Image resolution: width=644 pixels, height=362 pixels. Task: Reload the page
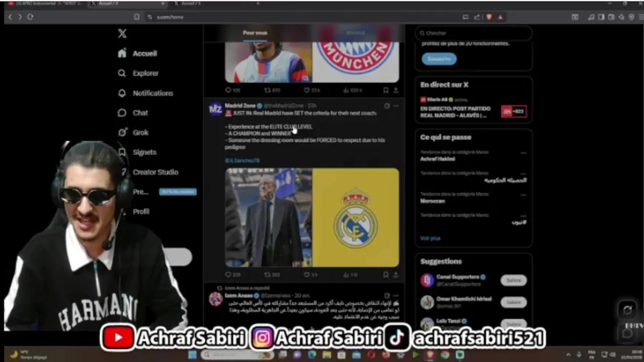pyautogui.click(x=30, y=17)
